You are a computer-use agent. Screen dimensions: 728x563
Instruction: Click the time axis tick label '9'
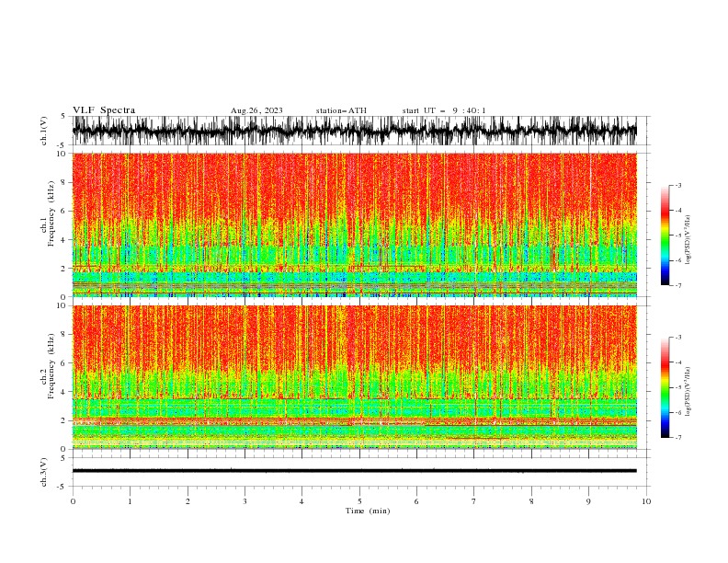(588, 501)
